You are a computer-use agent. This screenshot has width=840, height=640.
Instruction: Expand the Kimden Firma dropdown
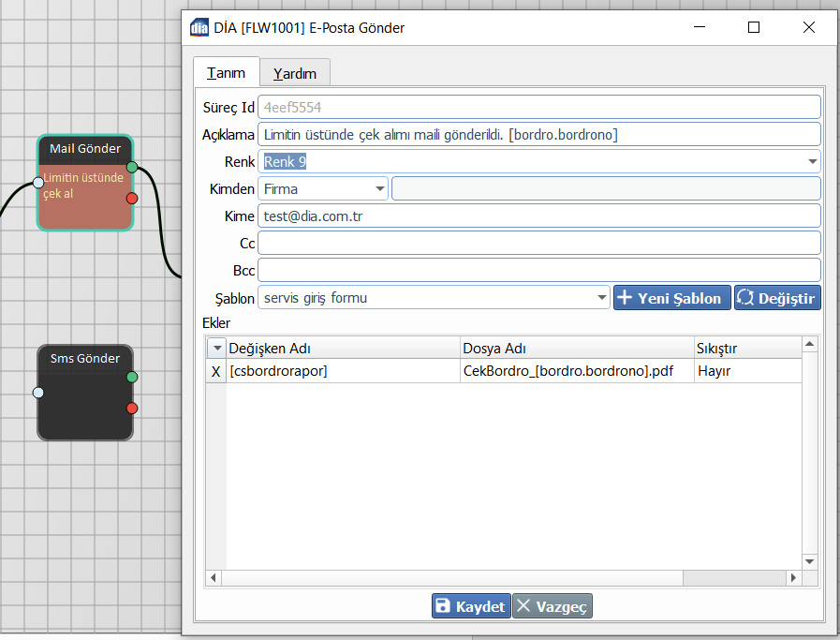tap(379, 189)
